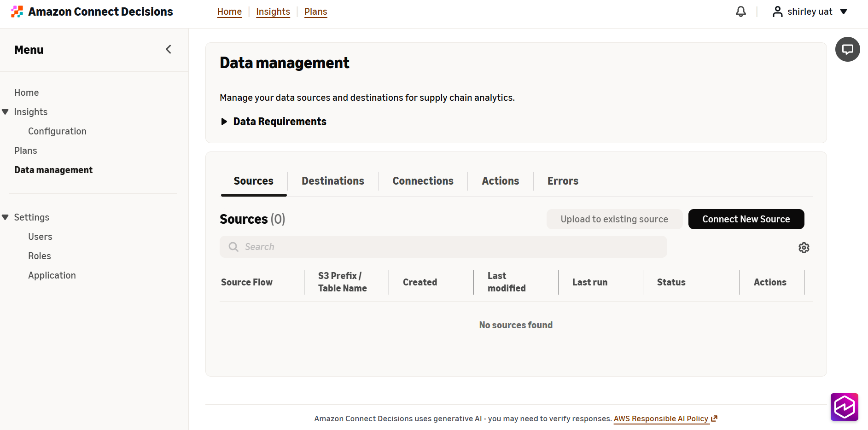Click the Last modified column header
The height and width of the screenshot is (430, 868).
pos(507,282)
